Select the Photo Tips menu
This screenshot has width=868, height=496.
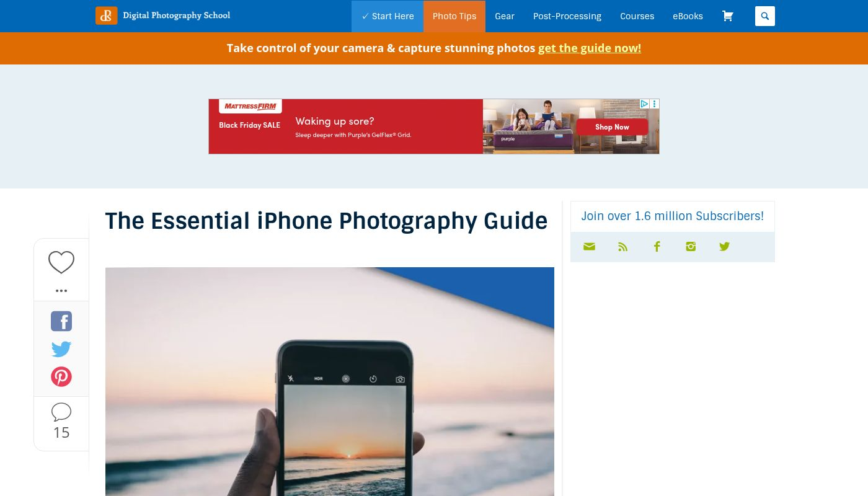pyautogui.click(x=454, y=16)
